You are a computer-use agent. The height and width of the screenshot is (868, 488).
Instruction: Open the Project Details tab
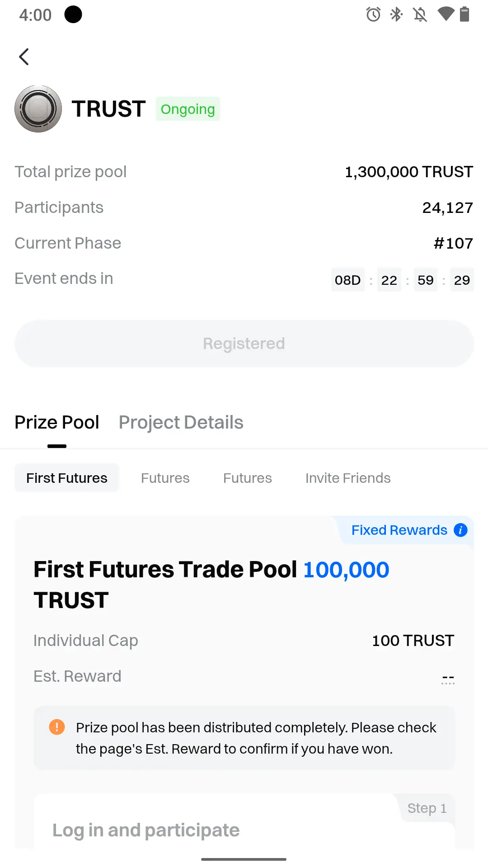coord(181,422)
